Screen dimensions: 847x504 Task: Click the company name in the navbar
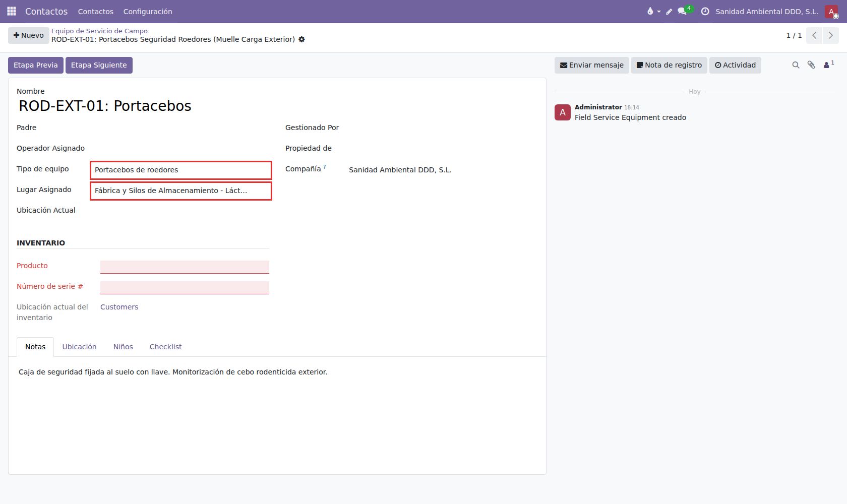click(x=766, y=11)
